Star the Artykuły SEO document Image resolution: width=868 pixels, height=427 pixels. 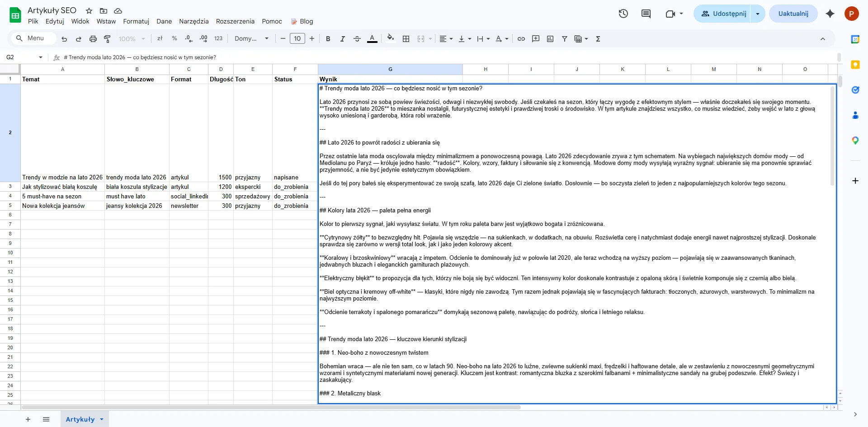point(89,11)
